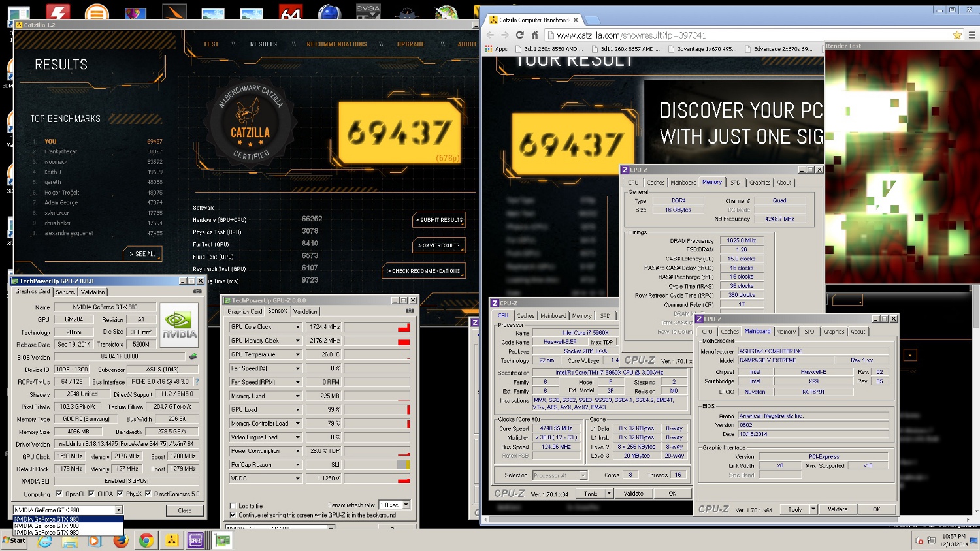The height and width of the screenshot is (551, 980).
Task: Select the last NVIDIA GeForce GTX 980 list entry
Action: click(x=68, y=533)
